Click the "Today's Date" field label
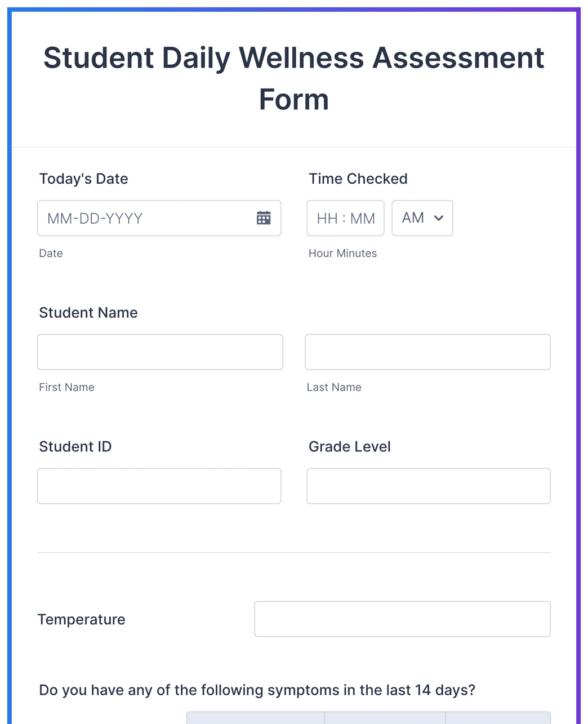 pyautogui.click(x=83, y=179)
